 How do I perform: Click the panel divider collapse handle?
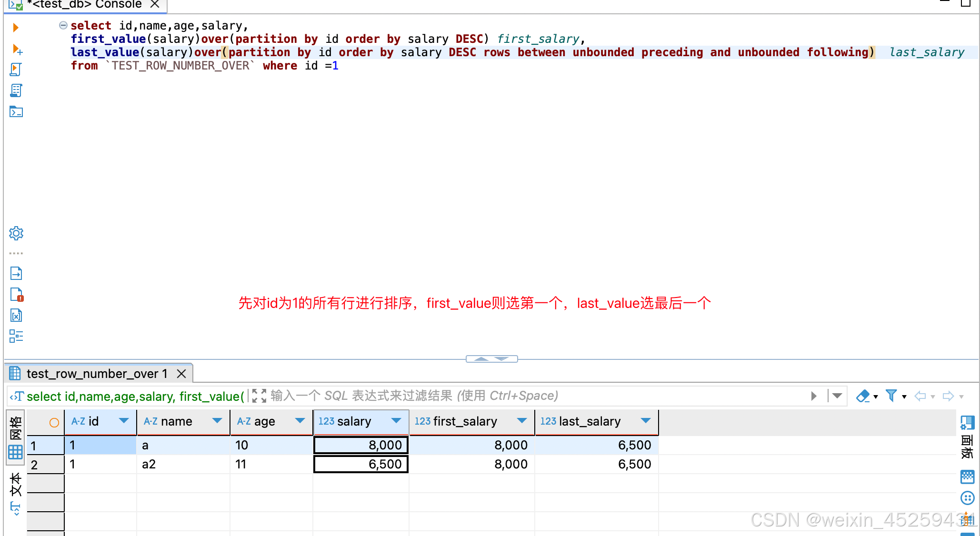(491, 359)
